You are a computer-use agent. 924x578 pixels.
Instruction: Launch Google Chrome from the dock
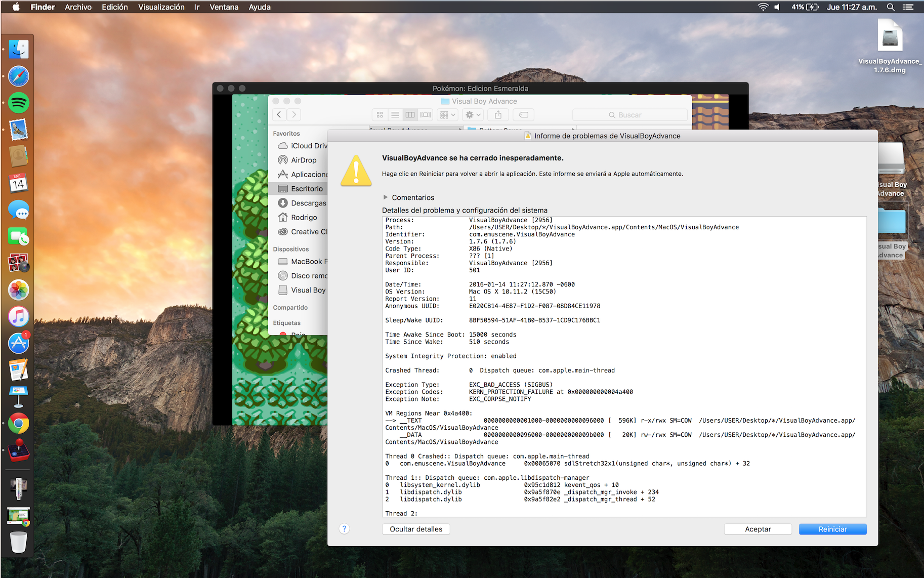click(x=18, y=424)
